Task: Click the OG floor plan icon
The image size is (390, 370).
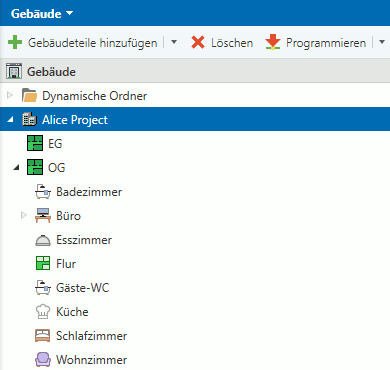Action: click(35, 167)
